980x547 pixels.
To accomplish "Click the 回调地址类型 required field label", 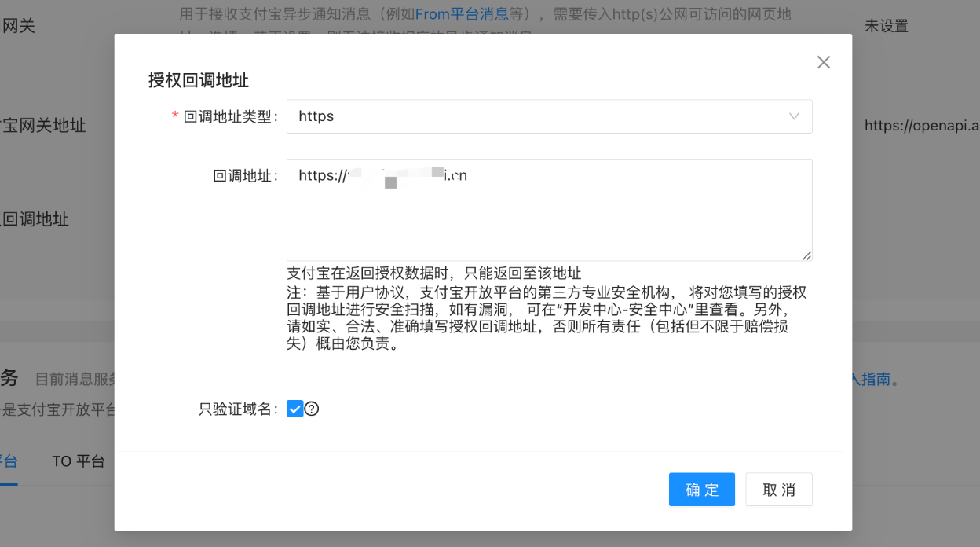I will [x=230, y=116].
